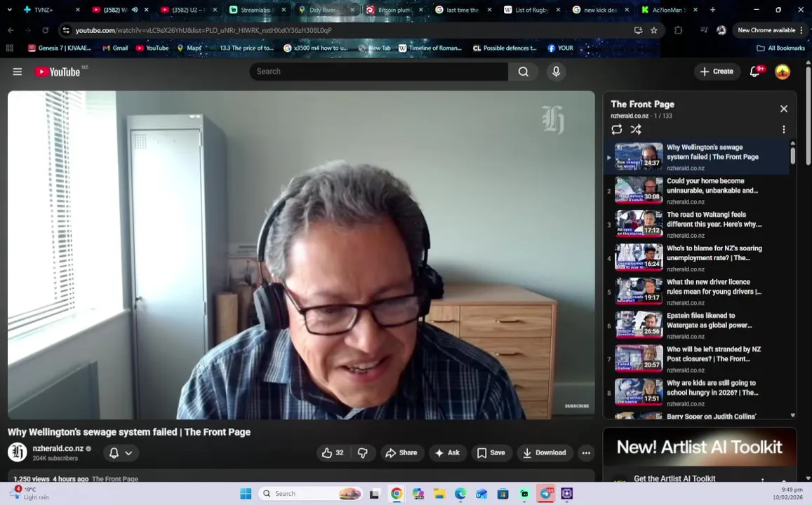Focus the YouTube search box

(378, 72)
